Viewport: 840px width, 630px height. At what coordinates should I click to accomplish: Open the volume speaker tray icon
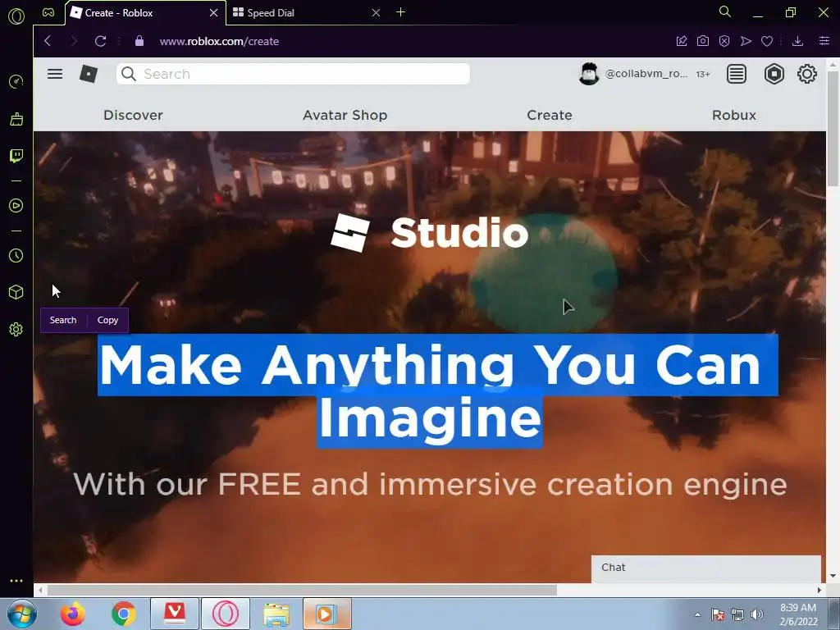757,614
